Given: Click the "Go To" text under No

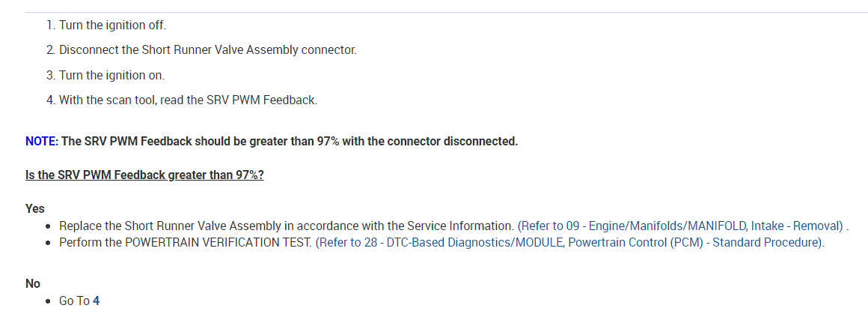Looking at the screenshot, I should pyautogui.click(x=74, y=301).
